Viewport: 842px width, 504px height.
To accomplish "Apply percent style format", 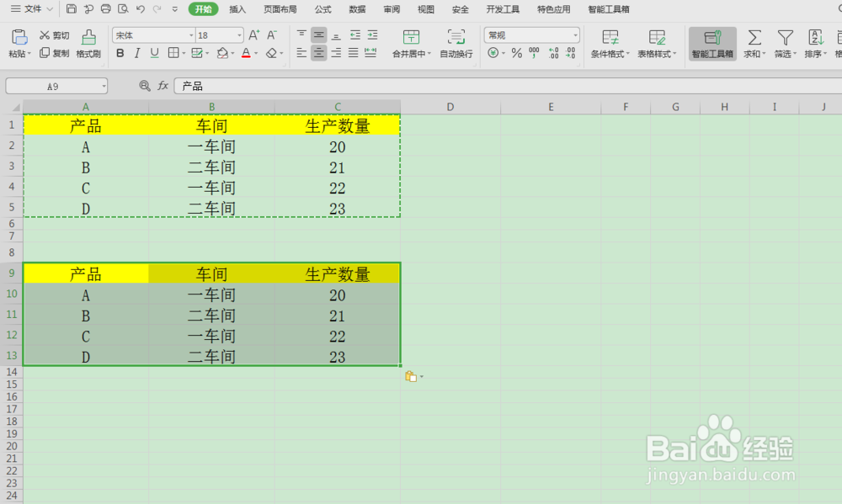I will (x=517, y=53).
